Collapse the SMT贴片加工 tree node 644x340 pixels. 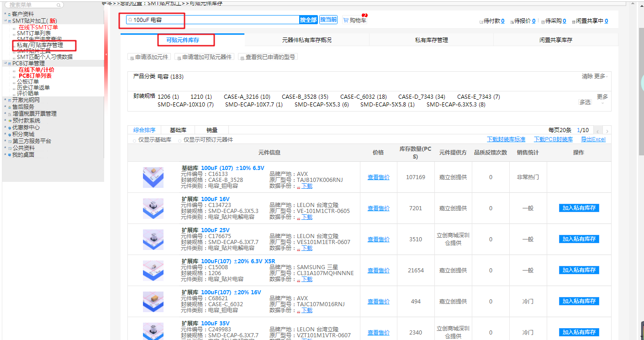(5, 21)
